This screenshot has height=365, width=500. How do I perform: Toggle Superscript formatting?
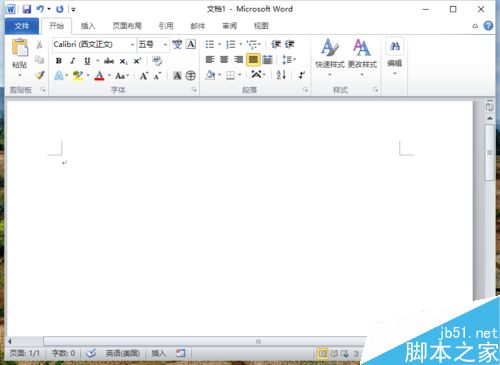(x=137, y=61)
